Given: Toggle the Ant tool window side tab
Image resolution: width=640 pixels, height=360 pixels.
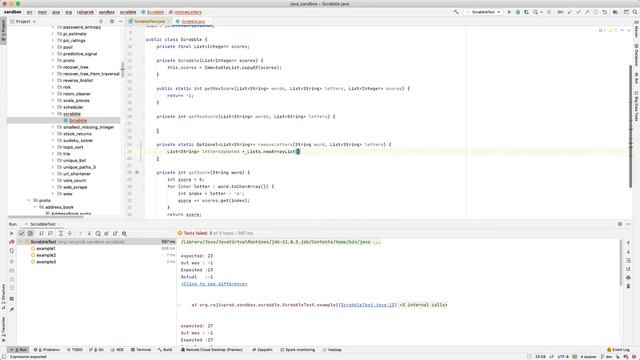Looking at the screenshot, I should 636,78.
